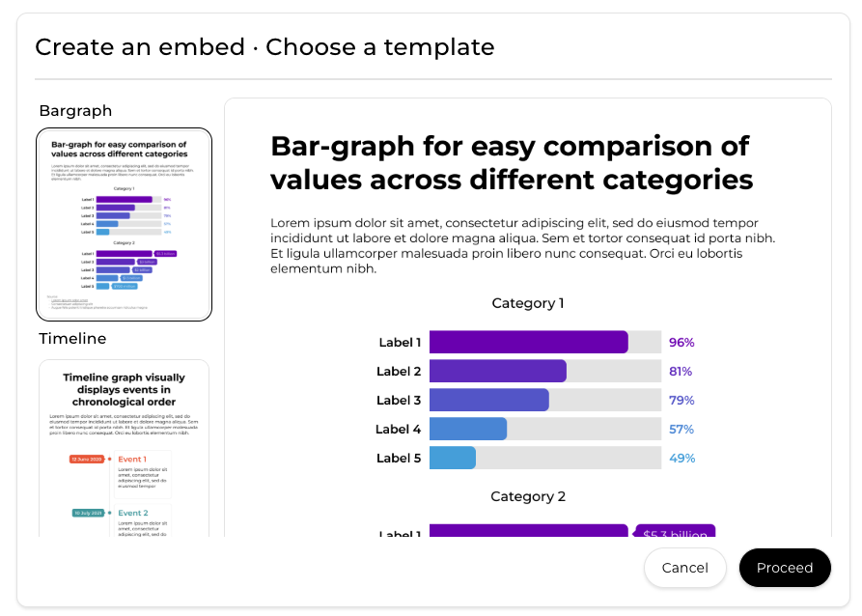Click the Timeline label in the template list
The width and height of the screenshot is (862, 616).
coord(72,338)
